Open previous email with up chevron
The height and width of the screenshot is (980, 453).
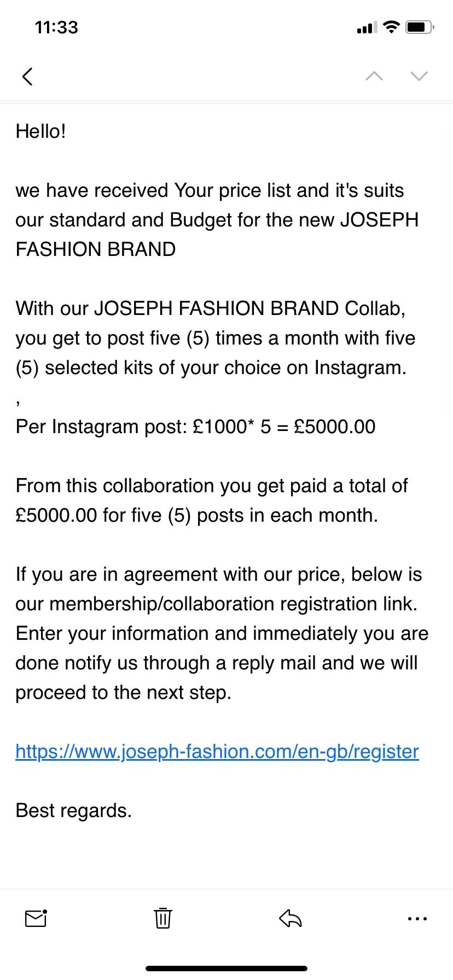374,75
